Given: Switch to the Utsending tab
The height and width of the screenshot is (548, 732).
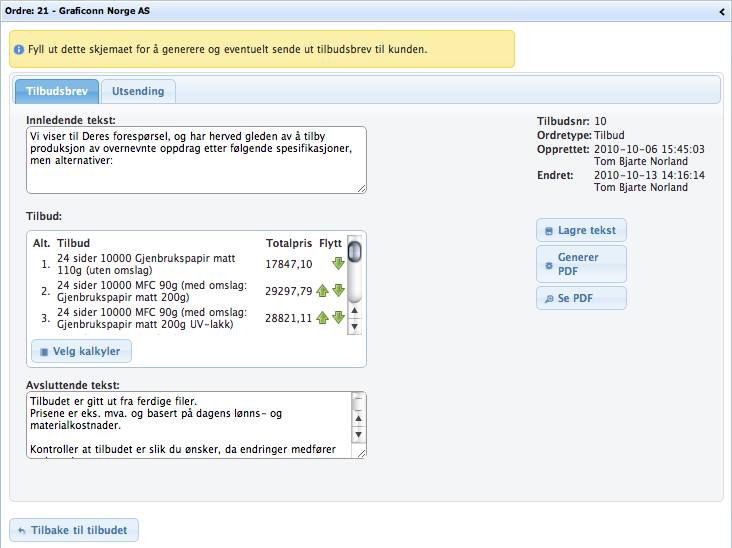Looking at the screenshot, I should coord(138,91).
